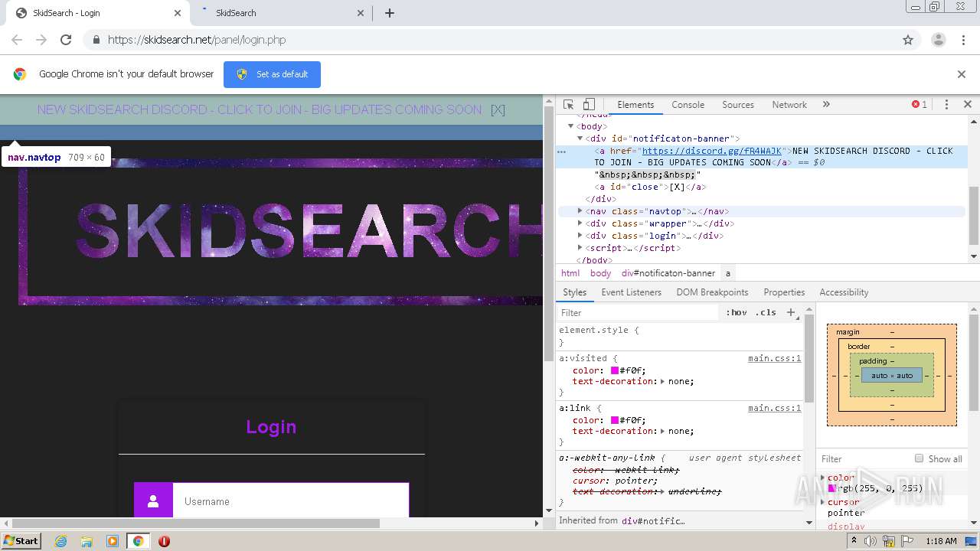Open the Properties pane

coord(784,292)
